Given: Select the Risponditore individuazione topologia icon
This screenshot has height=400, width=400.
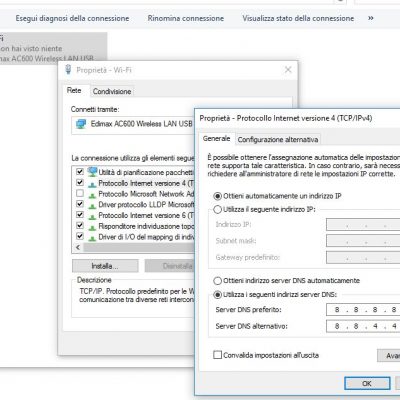Looking at the screenshot, I should pos(92,227).
